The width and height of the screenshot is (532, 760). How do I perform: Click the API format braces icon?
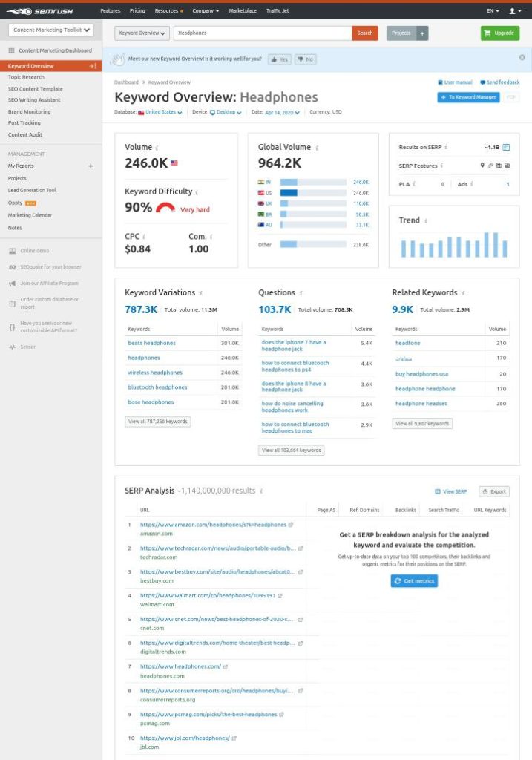tap(12, 327)
